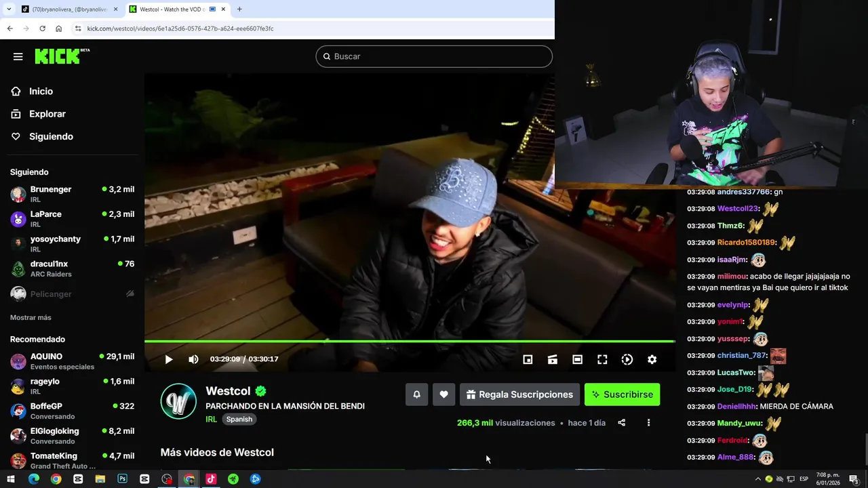Open AQUINO recommended channel
The image size is (868, 488).
(x=72, y=361)
